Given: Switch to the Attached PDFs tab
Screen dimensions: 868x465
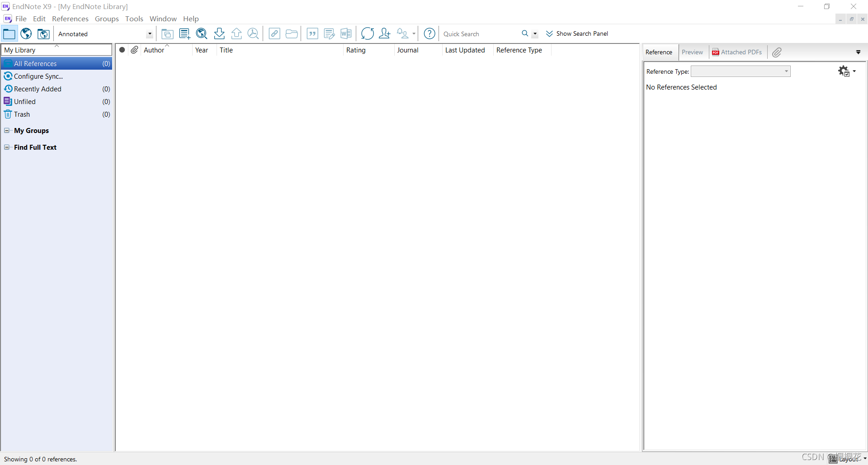Looking at the screenshot, I should pos(737,52).
